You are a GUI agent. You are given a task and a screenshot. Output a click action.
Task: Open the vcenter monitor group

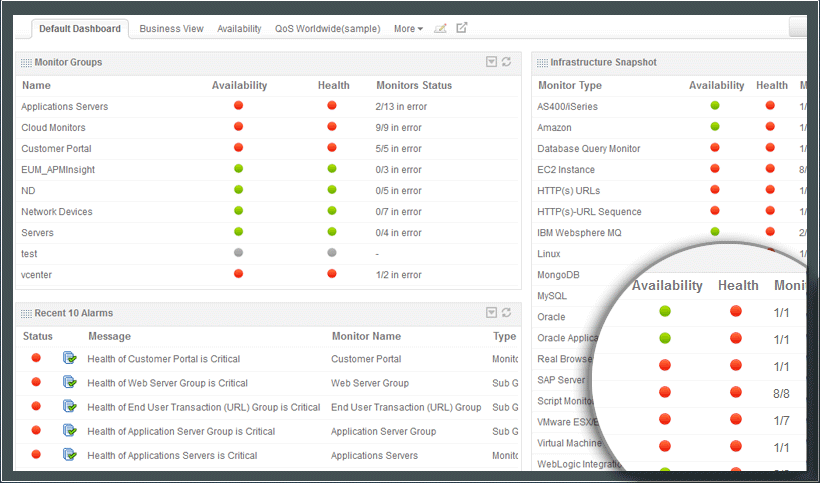point(37,275)
